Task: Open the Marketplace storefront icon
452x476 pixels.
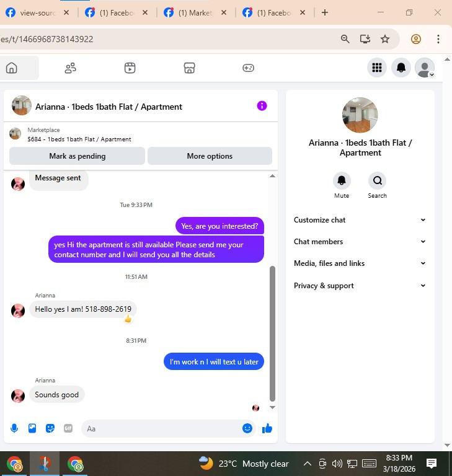Action: click(x=189, y=68)
